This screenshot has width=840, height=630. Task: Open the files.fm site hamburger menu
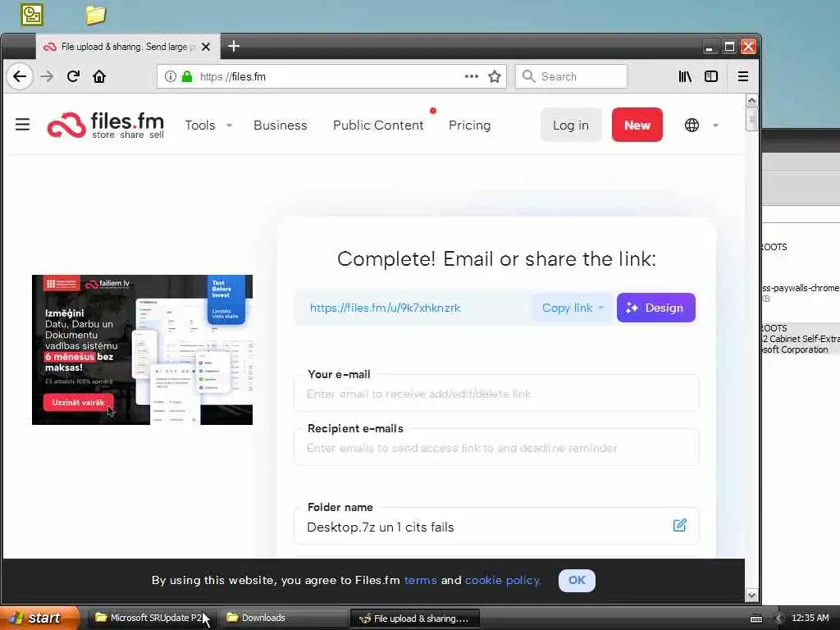(22, 125)
